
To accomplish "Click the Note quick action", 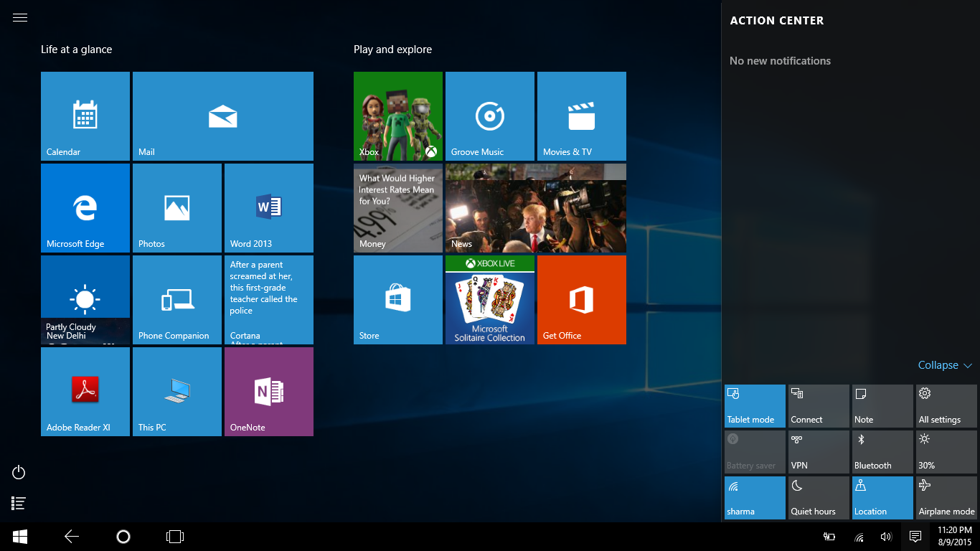I will (882, 406).
